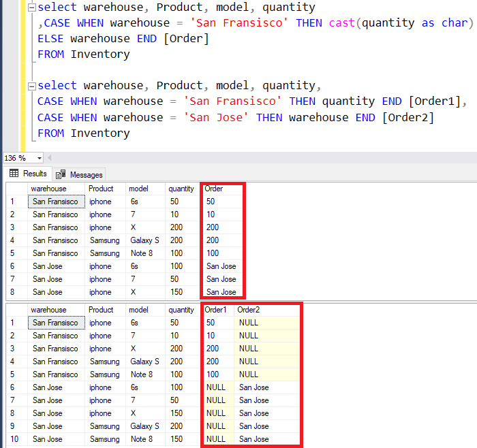The height and width of the screenshot is (448, 477).
Task: Collapse the second select statement block
Action: coord(31,86)
